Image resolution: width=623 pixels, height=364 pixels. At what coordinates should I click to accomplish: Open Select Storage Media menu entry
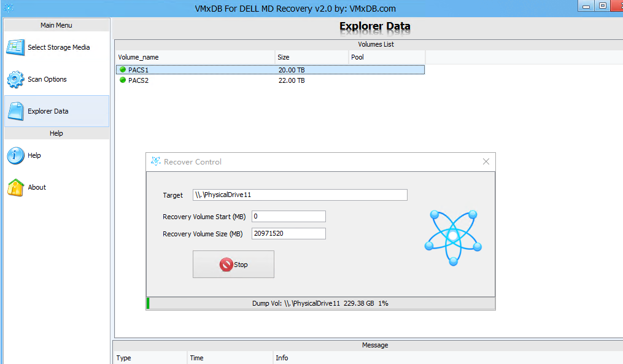tap(57, 47)
